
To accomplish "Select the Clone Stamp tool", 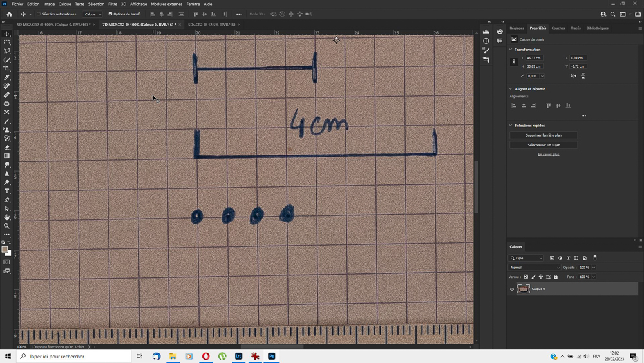I will (x=6, y=130).
